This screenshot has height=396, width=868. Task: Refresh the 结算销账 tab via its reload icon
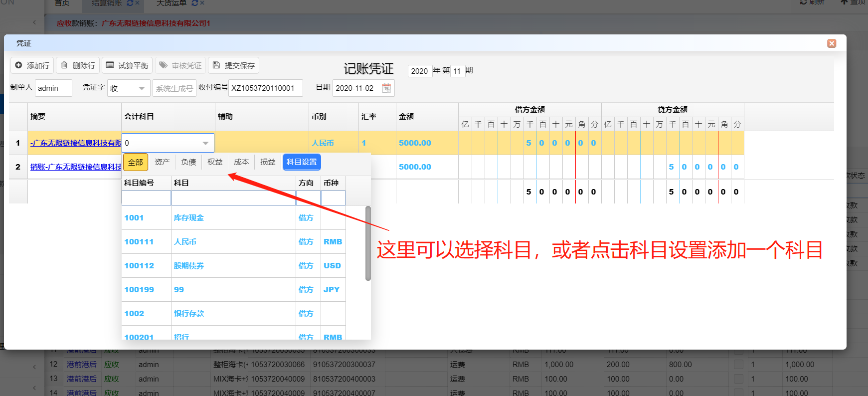tap(130, 3)
